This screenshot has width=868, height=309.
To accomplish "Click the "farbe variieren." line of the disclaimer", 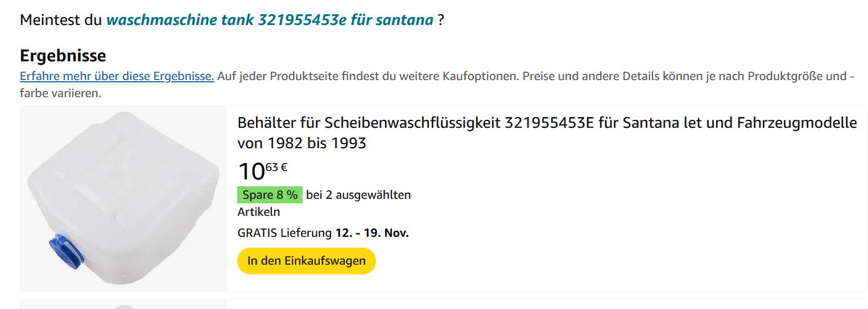I will 60,93.
